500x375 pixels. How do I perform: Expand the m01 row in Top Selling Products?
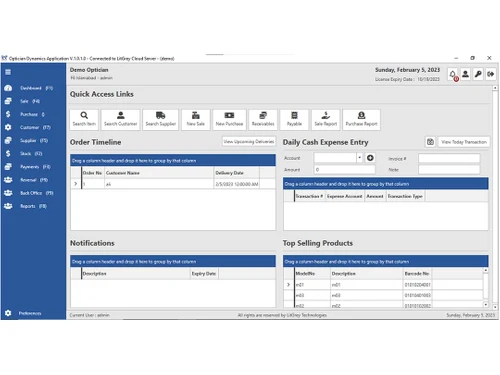tap(289, 285)
